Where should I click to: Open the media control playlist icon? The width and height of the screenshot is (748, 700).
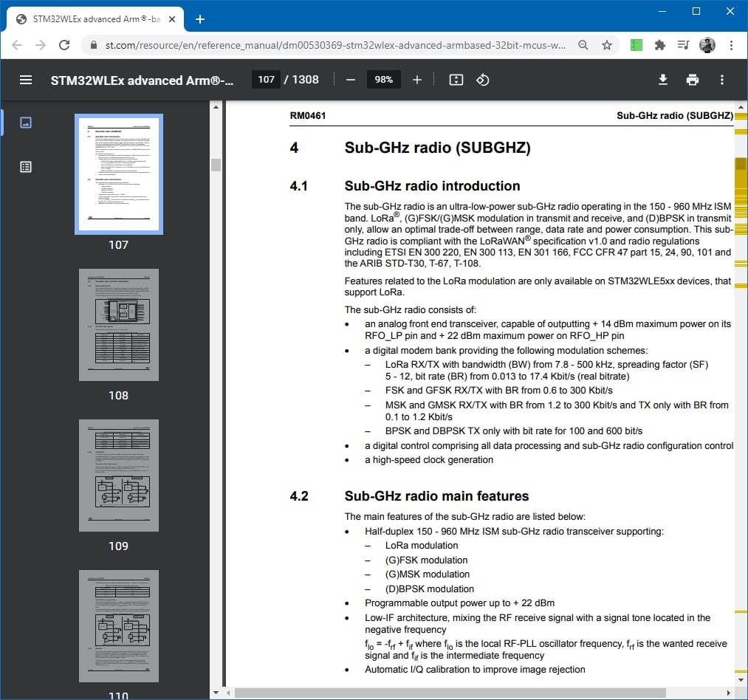tap(683, 45)
